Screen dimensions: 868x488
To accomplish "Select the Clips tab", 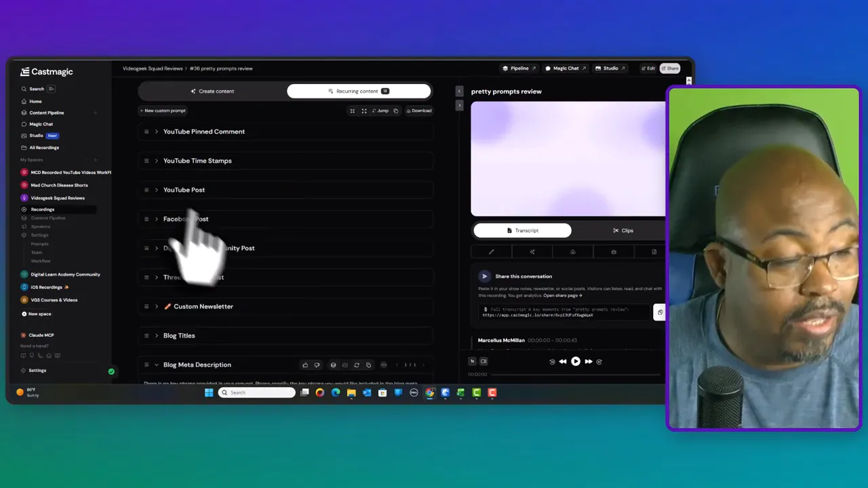I will [x=623, y=230].
